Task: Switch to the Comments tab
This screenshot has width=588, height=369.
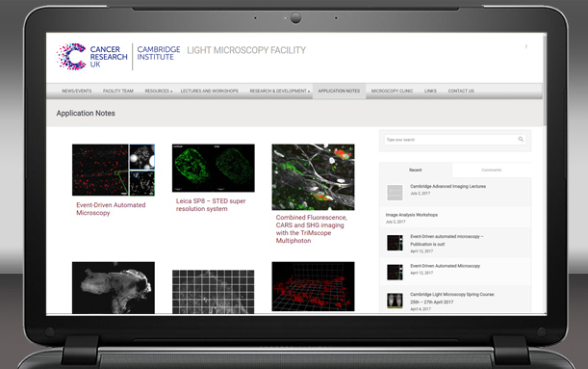Action: tap(491, 170)
